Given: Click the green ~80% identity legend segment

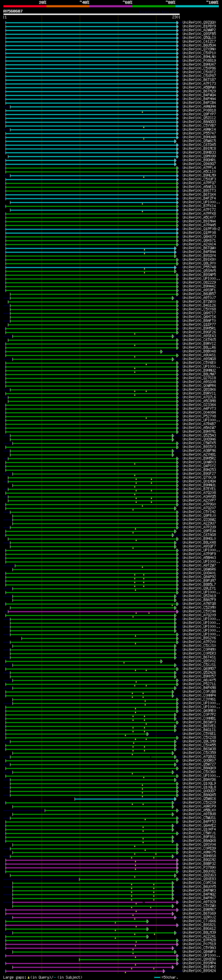Looking at the screenshot, I should (x=154, y=6).
